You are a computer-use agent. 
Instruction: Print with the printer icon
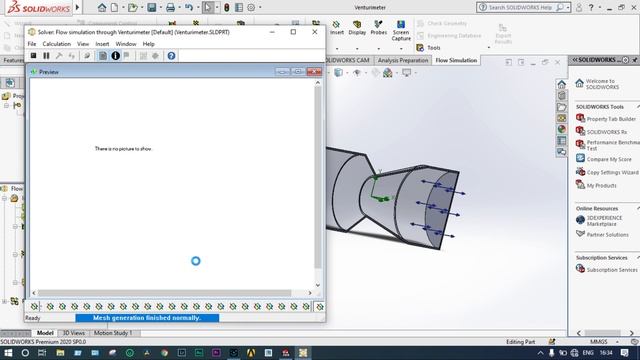tap(171, 7)
